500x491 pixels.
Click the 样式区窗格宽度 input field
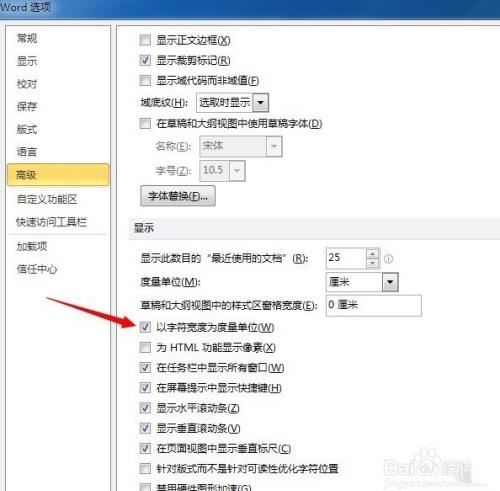point(374,305)
